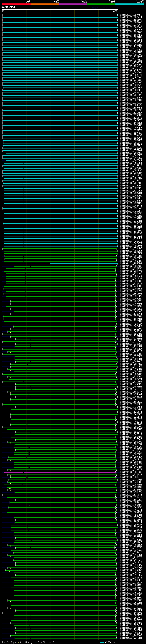
Task: Click the white query sequence bar
Action: click(x=60, y=9)
